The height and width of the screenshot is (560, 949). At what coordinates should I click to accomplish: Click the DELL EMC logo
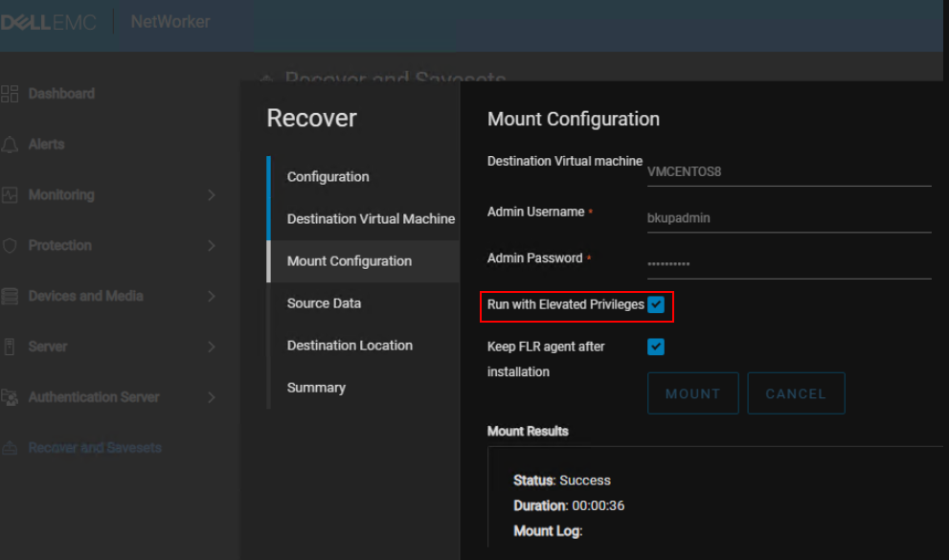tap(48, 19)
